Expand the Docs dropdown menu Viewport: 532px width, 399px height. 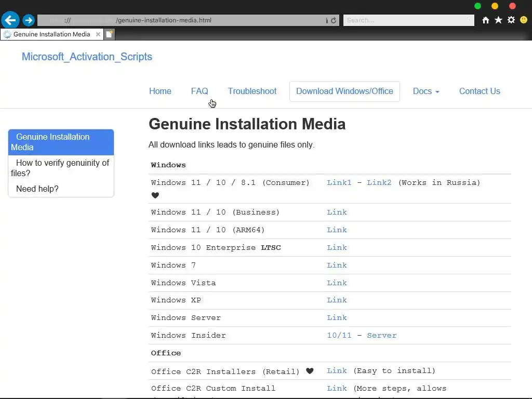point(426,91)
